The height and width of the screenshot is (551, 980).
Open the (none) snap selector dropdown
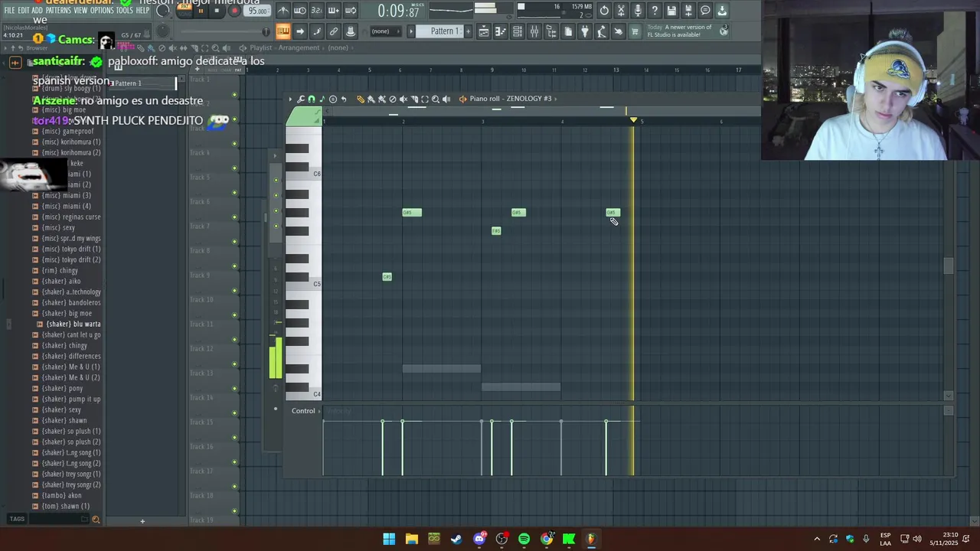385,31
